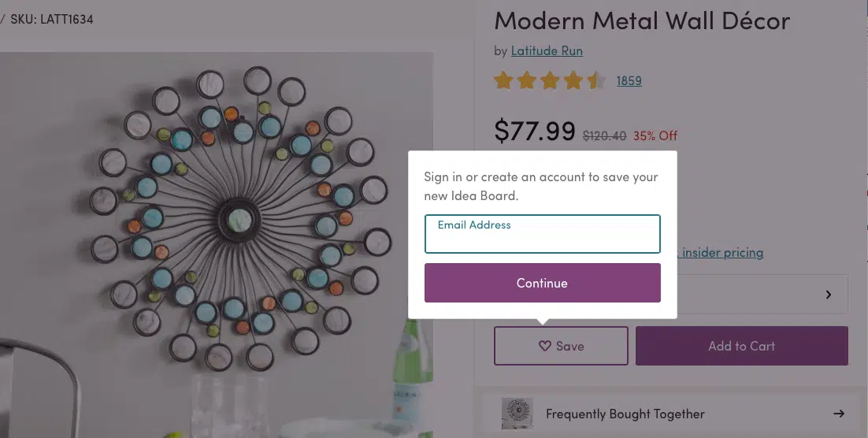Click the SKU: LATT1634 text
The width and height of the screenshot is (868, 438).
pyautogui.click(x=52, y=19)
